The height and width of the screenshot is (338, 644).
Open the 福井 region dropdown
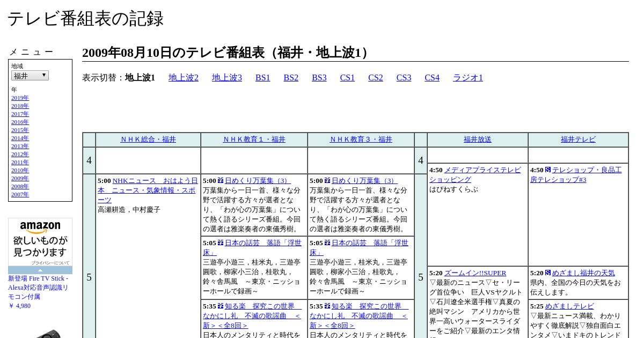(30, 76)
